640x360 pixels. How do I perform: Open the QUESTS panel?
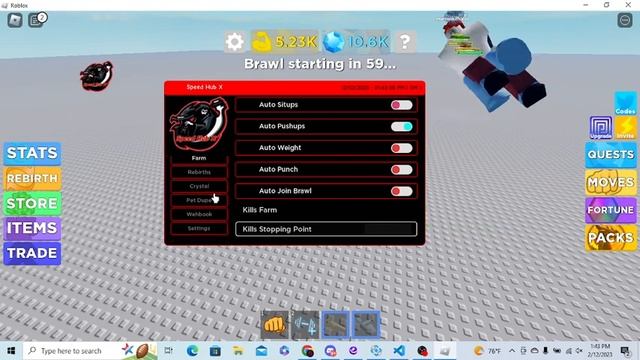tap(611, 155)
